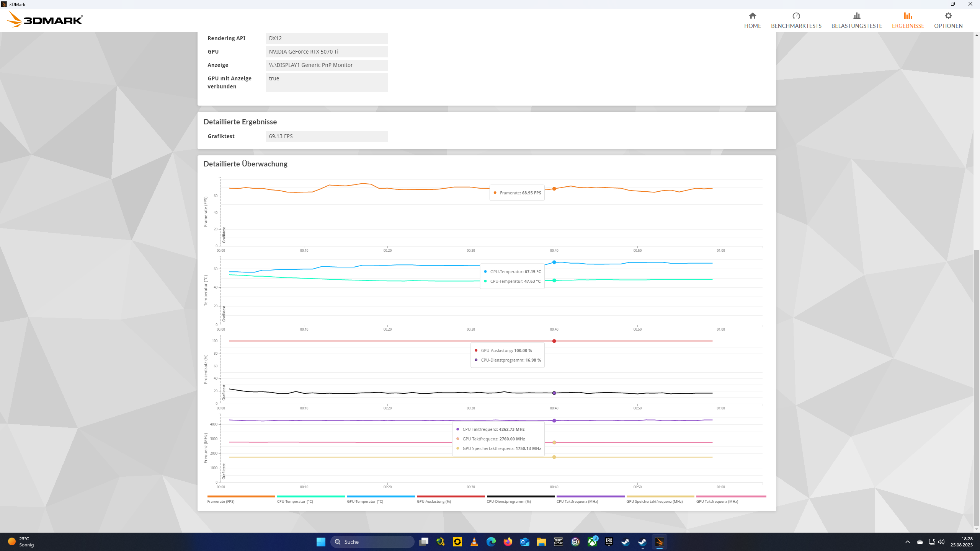
Task: Switch to the ERGEBNISSE tab
Action: (x=908, y=20)
